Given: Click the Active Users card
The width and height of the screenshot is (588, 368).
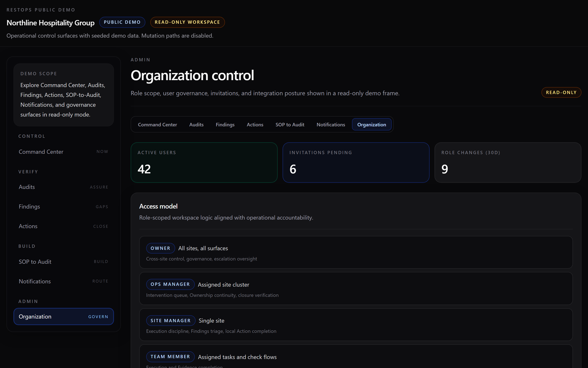Looking at the screenshot, I should [x=204, y=163].
